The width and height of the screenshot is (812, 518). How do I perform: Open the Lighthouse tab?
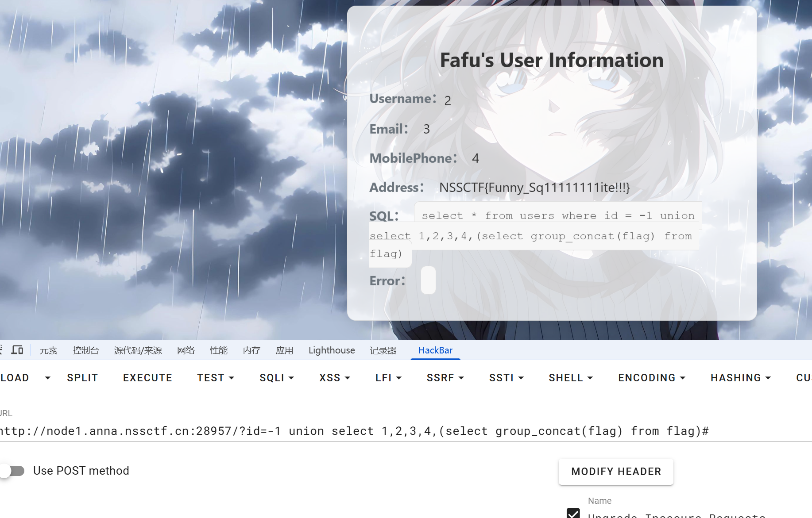pos(332,350)
